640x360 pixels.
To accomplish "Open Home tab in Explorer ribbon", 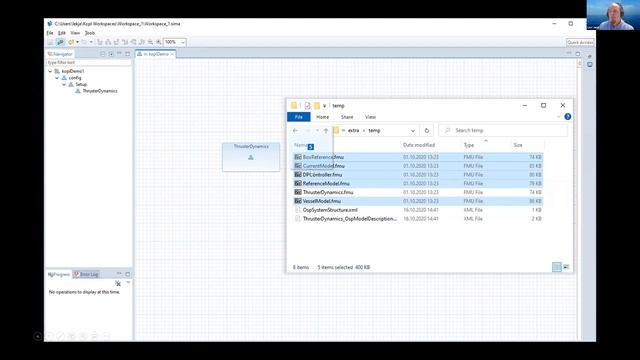I will coord(322,117).
